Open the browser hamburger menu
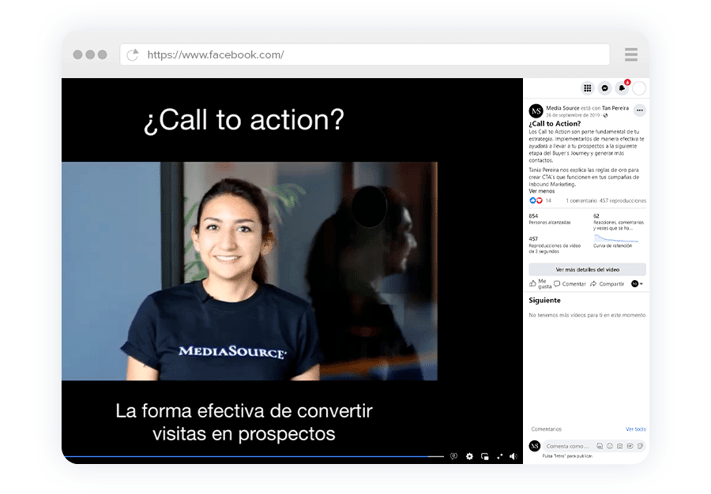Screen dimensions: 711x494 coord(631,54)
